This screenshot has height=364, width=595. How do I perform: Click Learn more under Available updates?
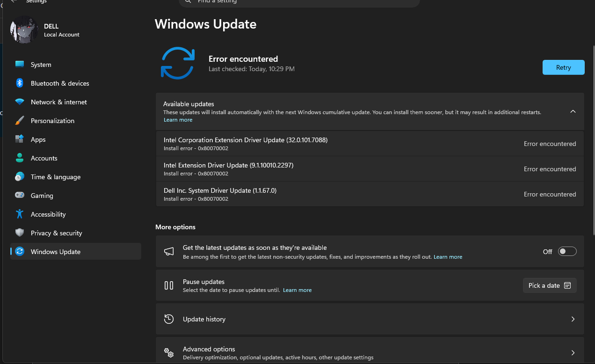click(x=178, y=120)
